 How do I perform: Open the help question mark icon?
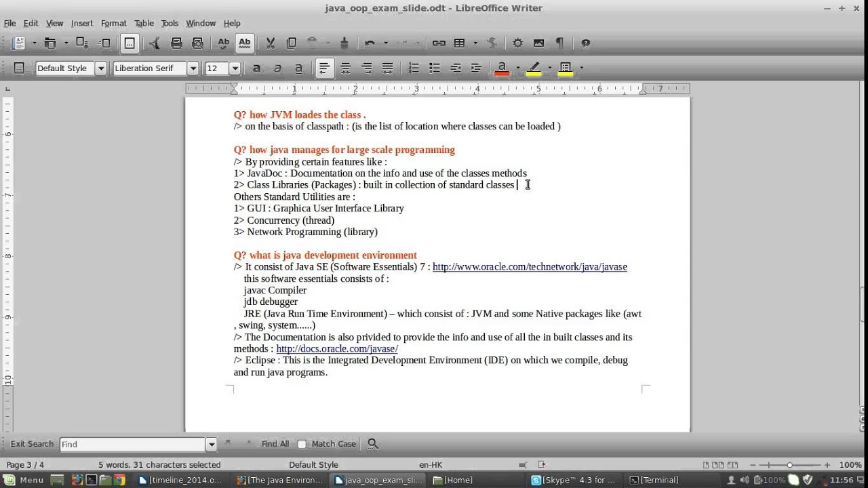586,43
